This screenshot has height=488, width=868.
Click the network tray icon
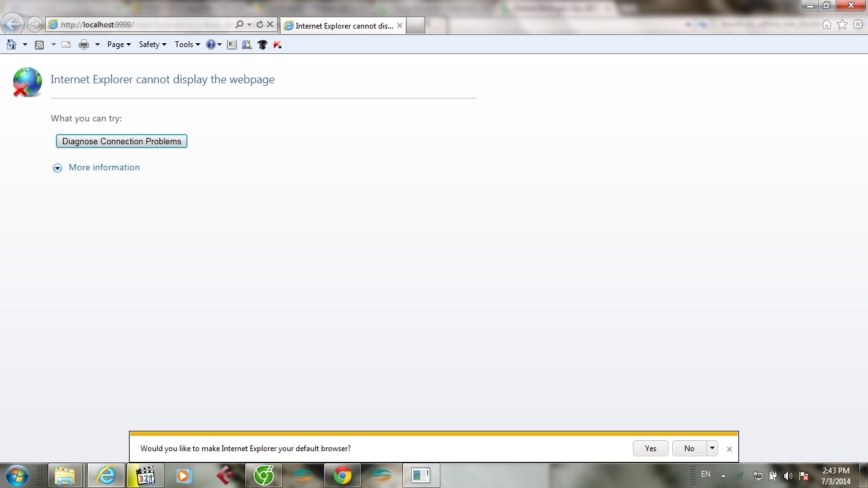(x=758, y=476)
